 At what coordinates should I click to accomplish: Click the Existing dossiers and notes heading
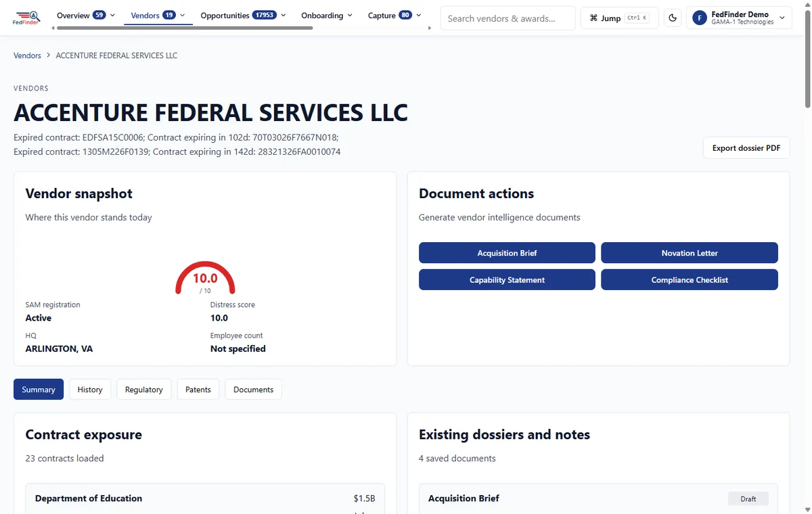click(504, 434)
